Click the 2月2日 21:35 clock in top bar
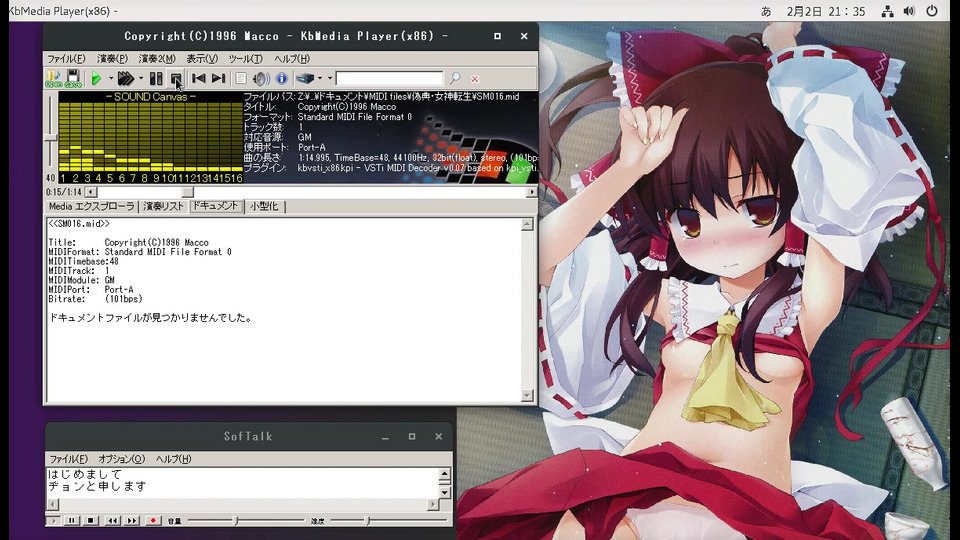Viewport: 960px width, 540px height. (826, 11)
